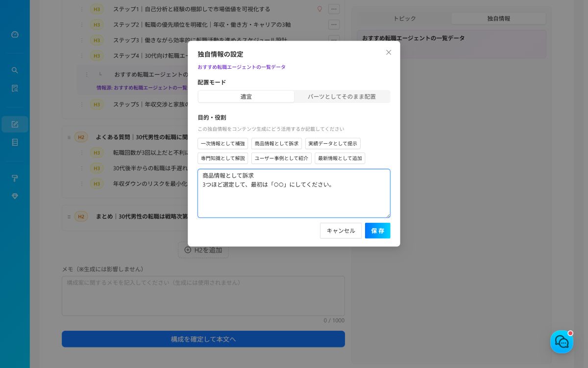Open the ステップ2 ellipsis options menu
588x368 pixels.
tap(334, 25)
